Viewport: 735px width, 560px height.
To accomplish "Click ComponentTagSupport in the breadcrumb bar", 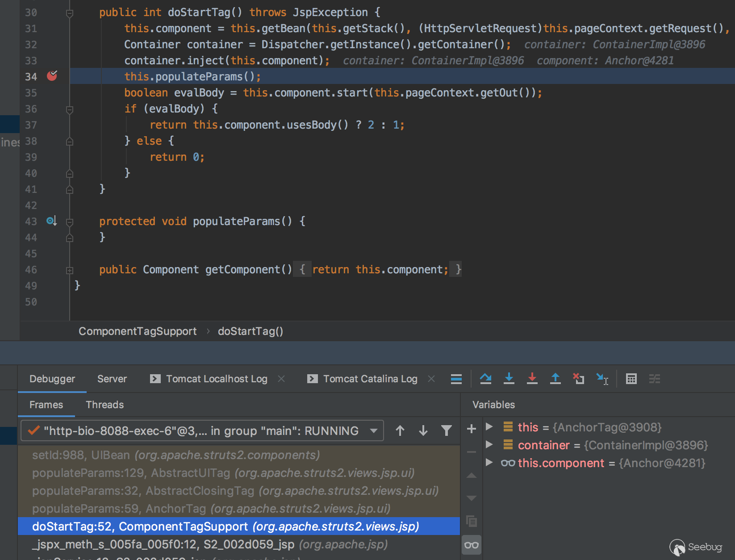I will tap(138, 331).
